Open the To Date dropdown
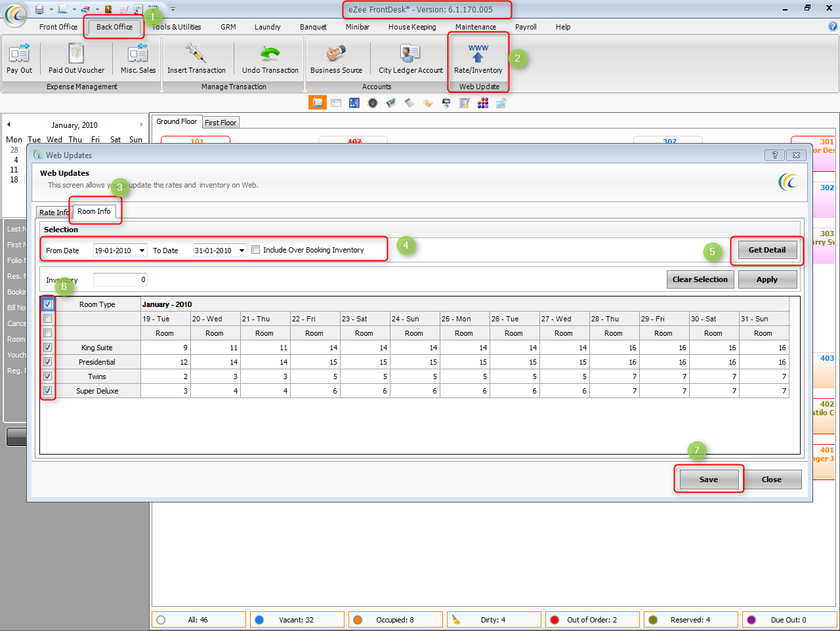 pyautogui.click(x=242, y=250)
